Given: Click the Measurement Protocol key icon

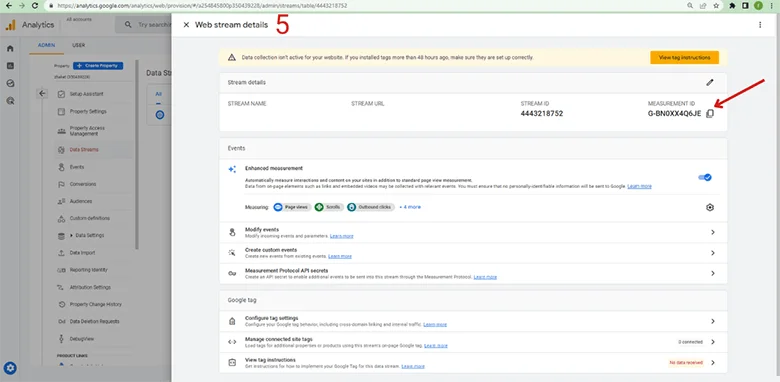Looking at the screenshot, I should pyautogui.click(x=232, y=274).
